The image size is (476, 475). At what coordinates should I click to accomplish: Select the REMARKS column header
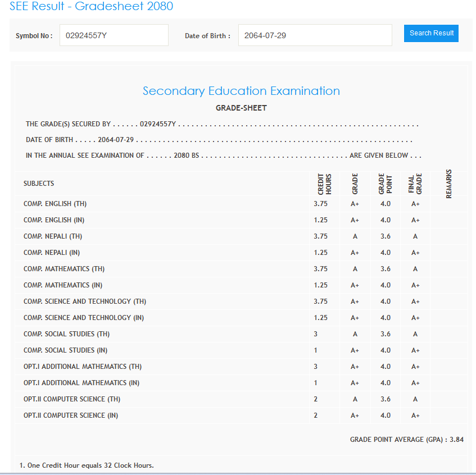tap(448, 184)
